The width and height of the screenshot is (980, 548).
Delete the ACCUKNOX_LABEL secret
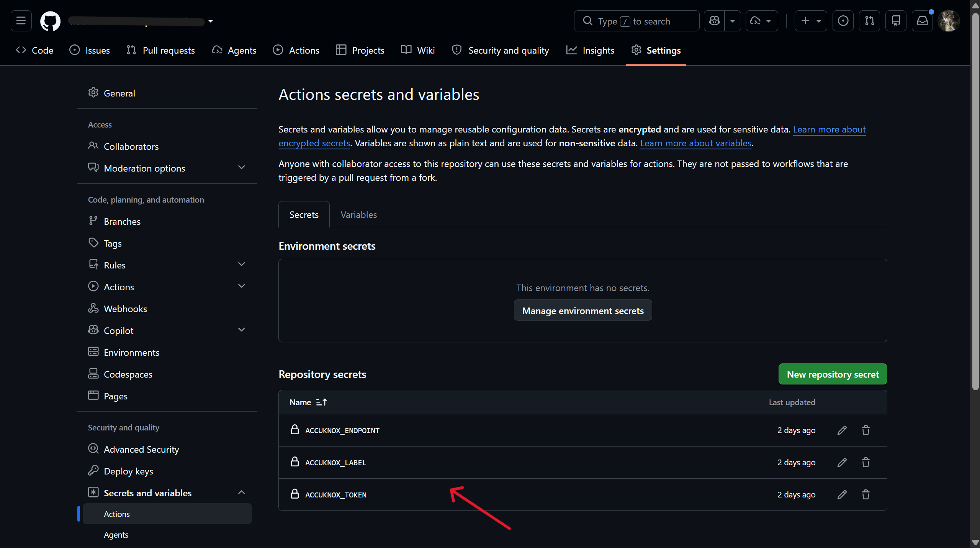click(x=865, y=462)
